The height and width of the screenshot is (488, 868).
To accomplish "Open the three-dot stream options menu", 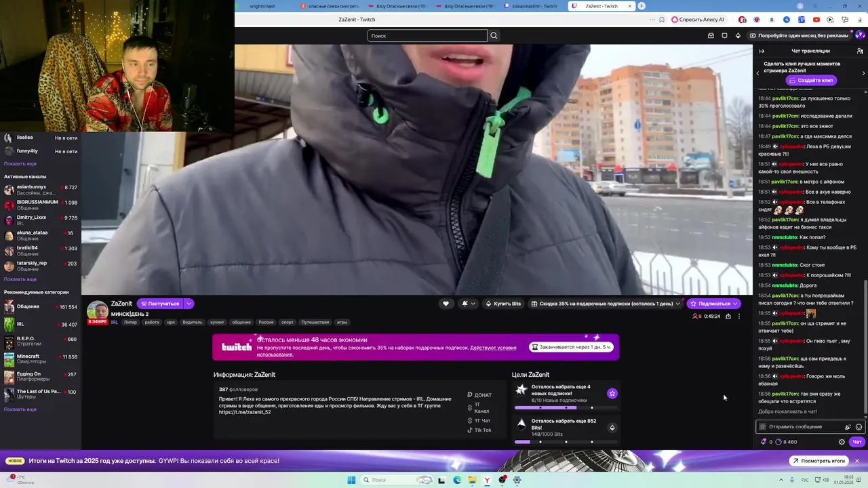I will [739, 316].
